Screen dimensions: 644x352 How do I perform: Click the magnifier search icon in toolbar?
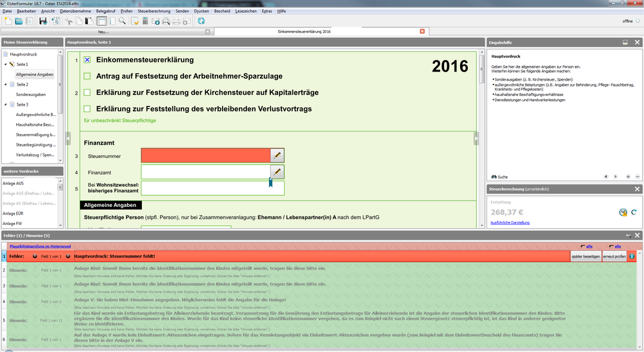(x=122, y=21)
